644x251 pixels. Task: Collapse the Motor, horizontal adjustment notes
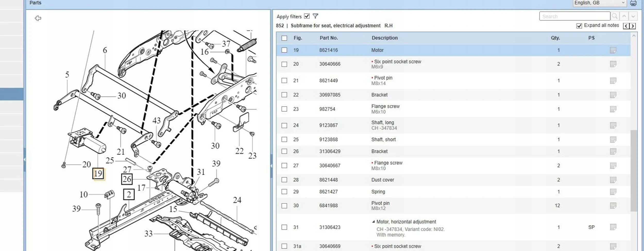coord(373,222)
